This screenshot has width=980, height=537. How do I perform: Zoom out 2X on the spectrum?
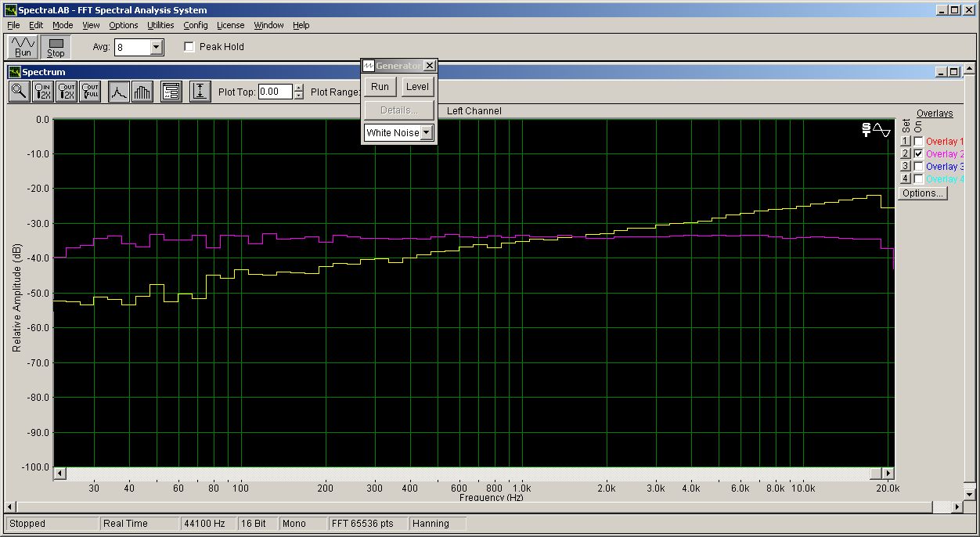[67, 92]
